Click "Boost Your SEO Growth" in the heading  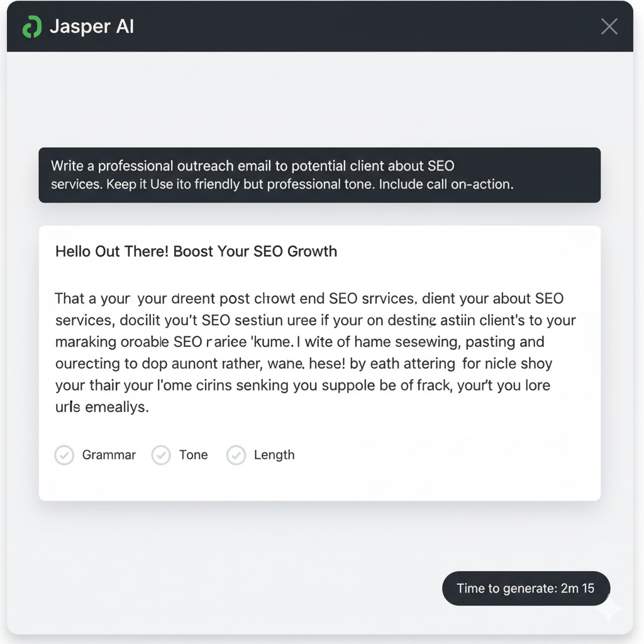pyautogui.click(x=255, y=252)
